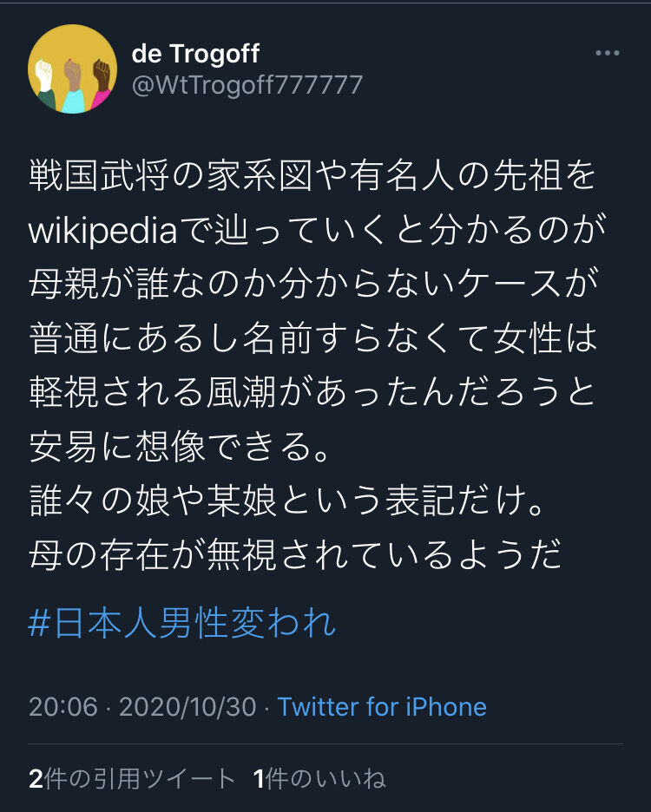Viewport: 651px width, 812px height.
Task: Click the 20:06 timestamp
Action: coord(63,706)
